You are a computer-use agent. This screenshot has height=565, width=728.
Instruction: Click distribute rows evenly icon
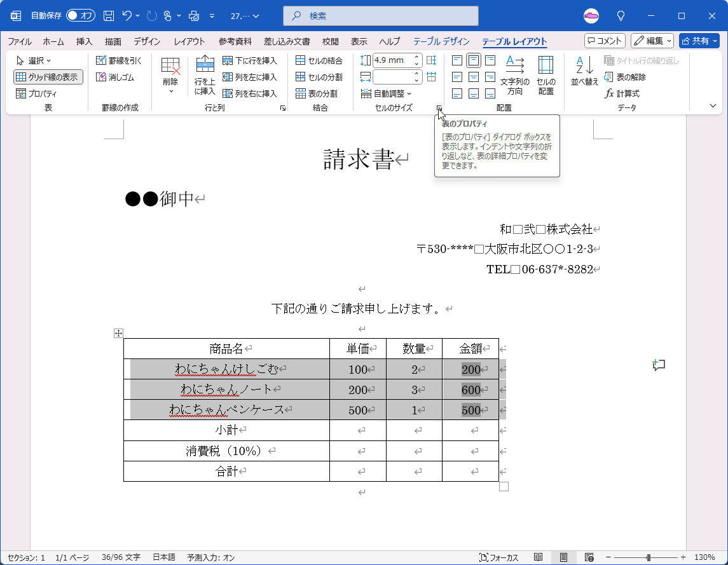[431, 60]
